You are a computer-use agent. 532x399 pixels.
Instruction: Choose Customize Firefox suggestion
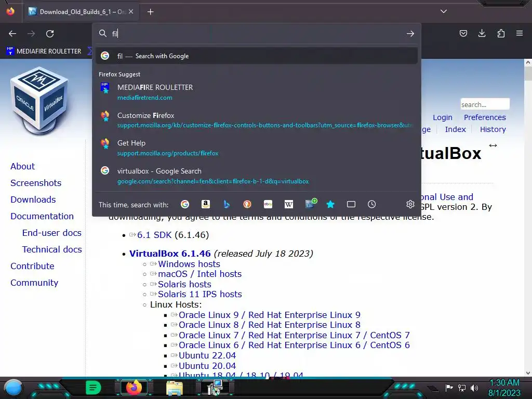(257, 120)
